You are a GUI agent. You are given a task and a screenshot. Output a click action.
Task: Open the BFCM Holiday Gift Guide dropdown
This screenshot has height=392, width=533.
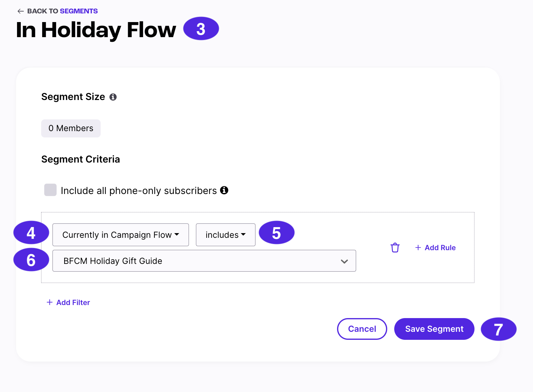[x=204, y=261]
